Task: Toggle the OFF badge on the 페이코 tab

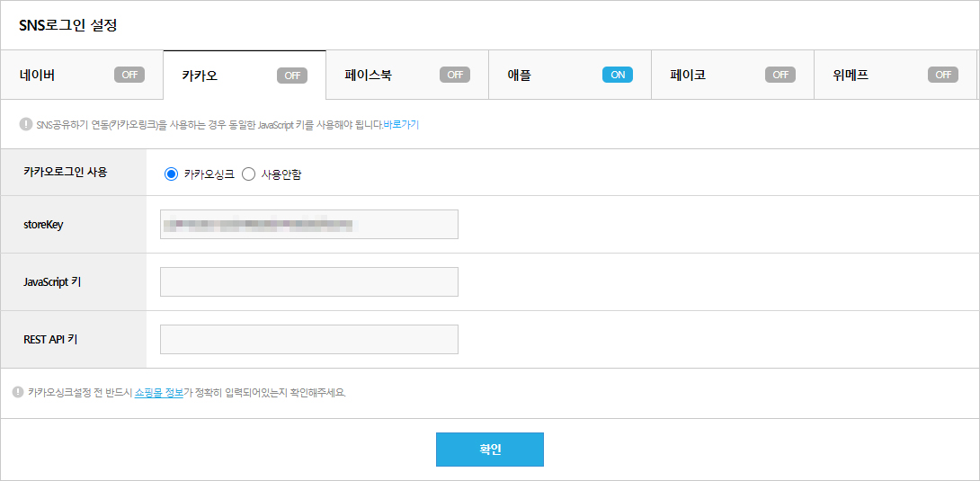Action: 780,75
